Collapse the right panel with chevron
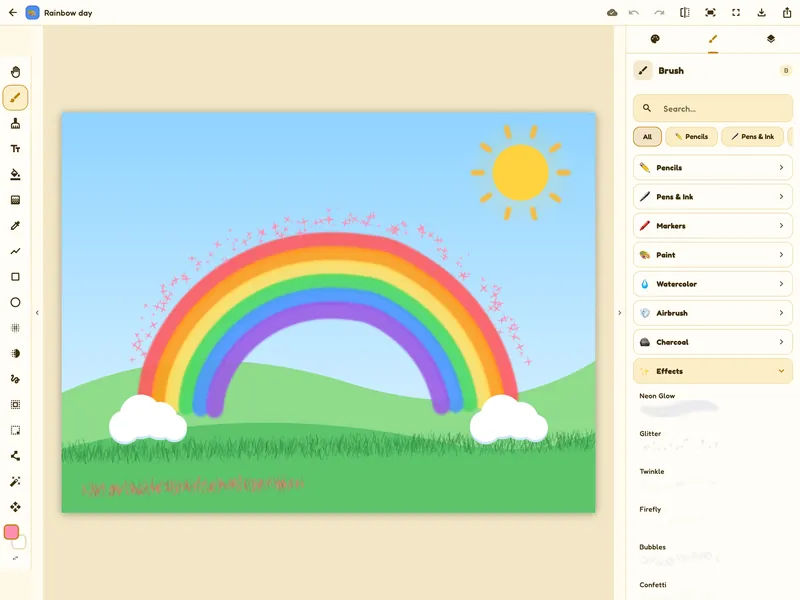Viewport: 800px width, 600px height. [619, 313]
